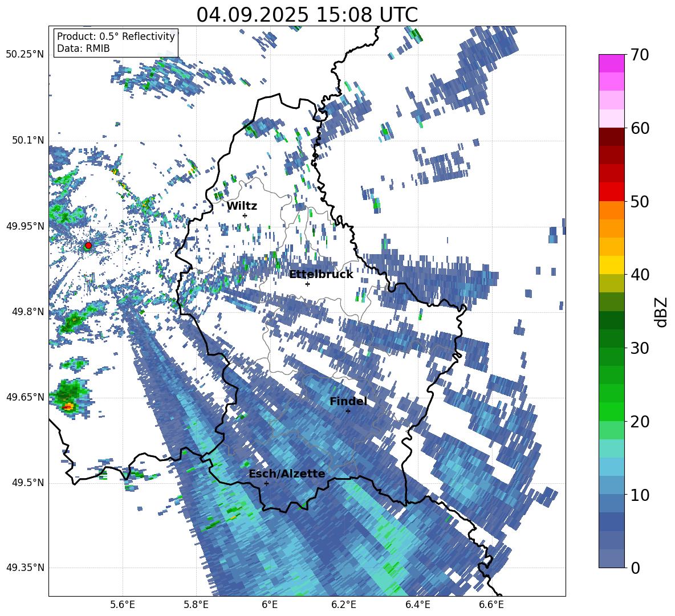Click the 'Data: RMIB' text
This screenshot has width=675, height=616.
click(83, 48)
